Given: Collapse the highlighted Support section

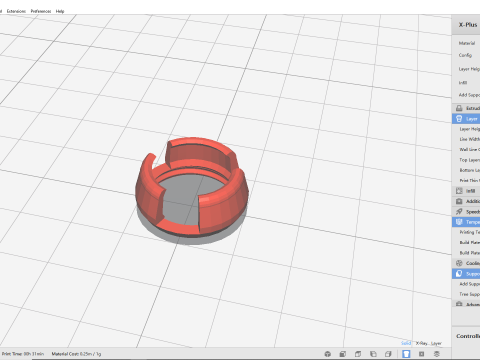Looking at the screenshot, I should [x=466, y=274].
